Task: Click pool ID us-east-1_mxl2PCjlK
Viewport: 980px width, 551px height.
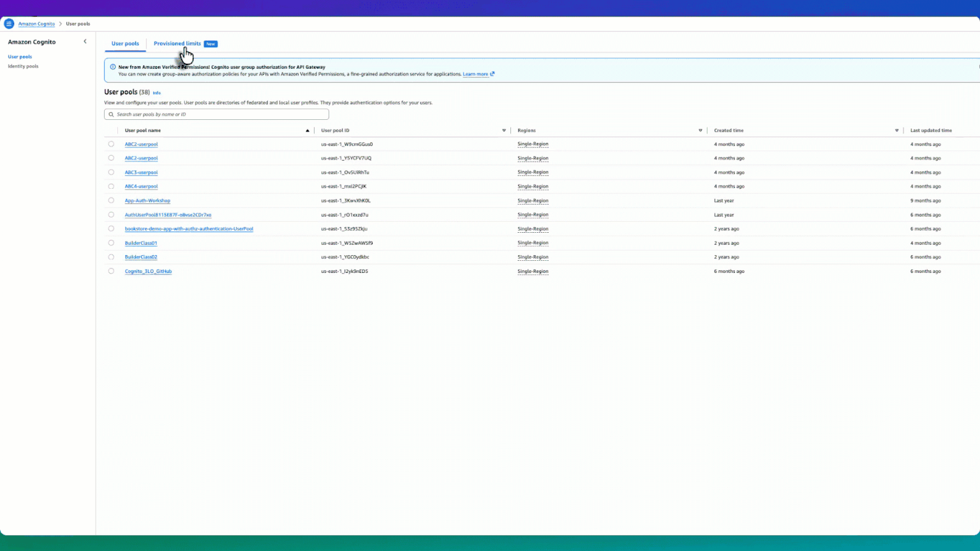Action: point(343,186)
